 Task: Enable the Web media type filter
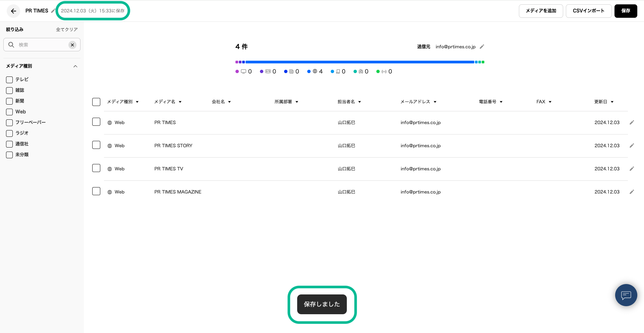click(x=9, y=112)
